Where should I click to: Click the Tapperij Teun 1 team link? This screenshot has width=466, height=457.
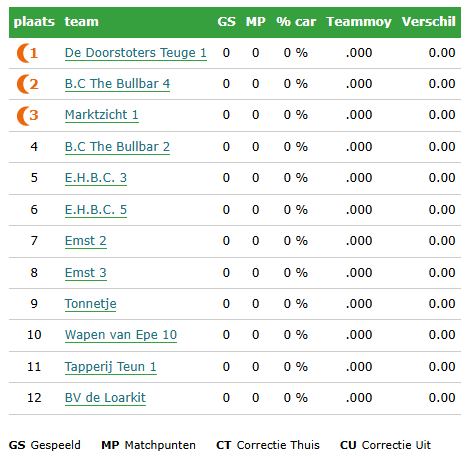pos(111,367)
